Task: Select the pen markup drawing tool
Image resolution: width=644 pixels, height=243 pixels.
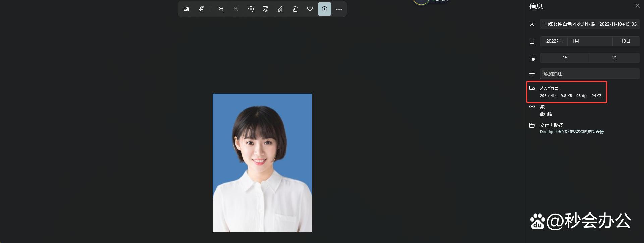Action: pos(280,9)
